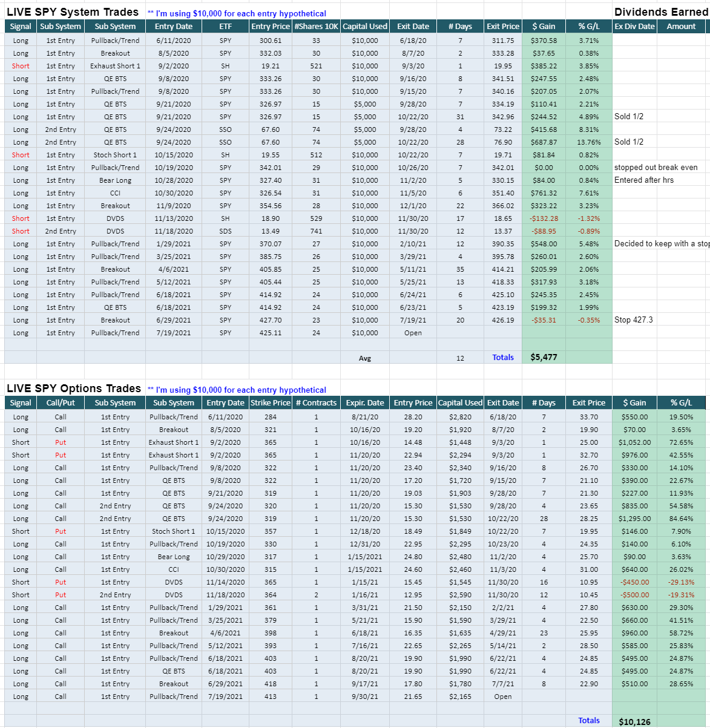Screen dimensions: 710x728
Task: Select the 'LIVE SPY System Trades' title
Action: pyautogui.click(x=73, y=12)
